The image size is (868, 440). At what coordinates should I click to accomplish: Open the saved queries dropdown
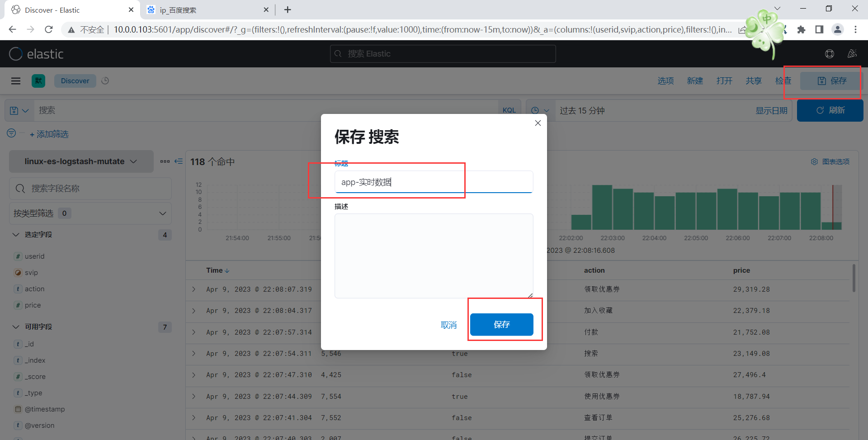pyautogui.click(x=19, y=110)
